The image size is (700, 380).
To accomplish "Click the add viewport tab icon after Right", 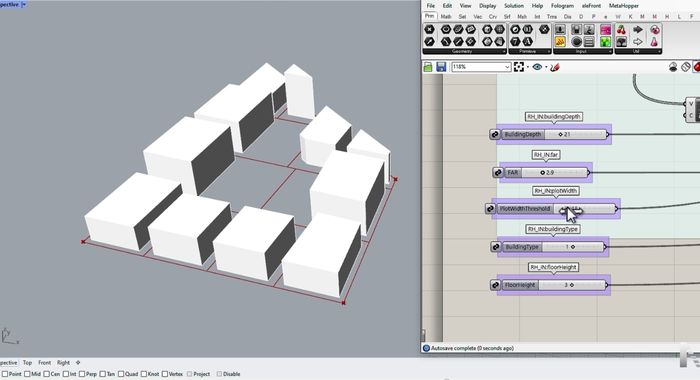I will (x=78, y=363).
